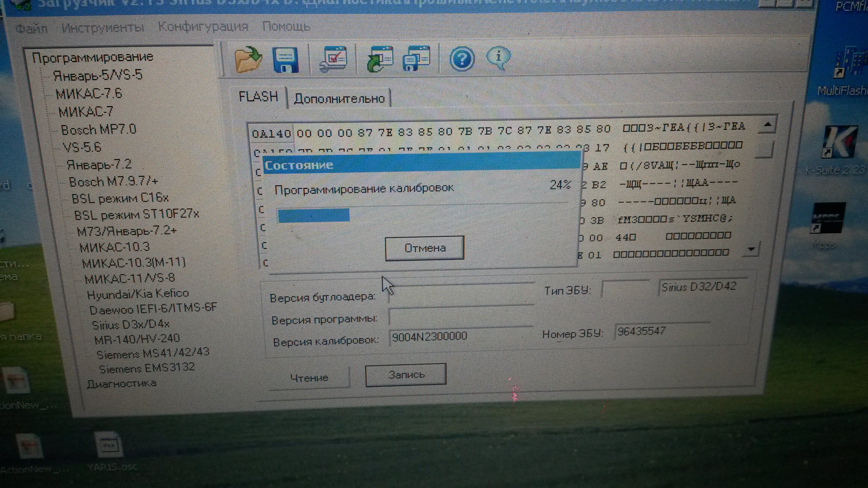868x488 pixels.
Task: Click the Версия калибровок field
Action: coord(461,337)
